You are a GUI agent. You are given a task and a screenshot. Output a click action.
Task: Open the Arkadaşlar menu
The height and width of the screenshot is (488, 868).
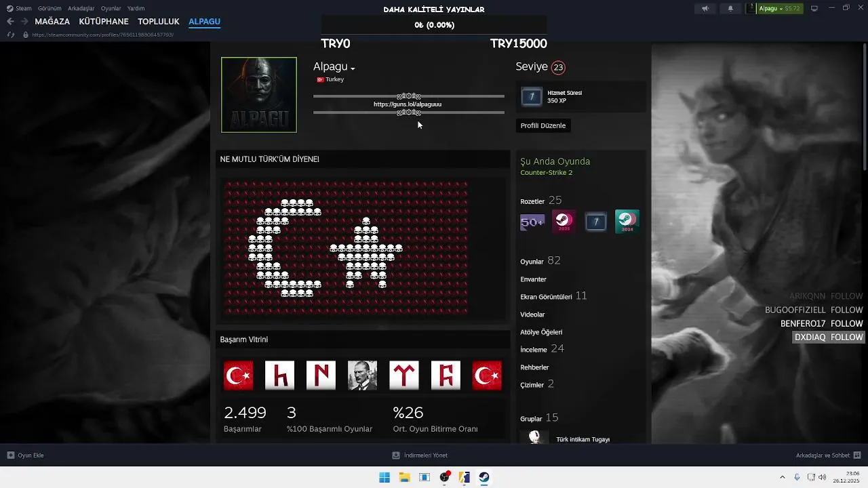tap(81, 8)
